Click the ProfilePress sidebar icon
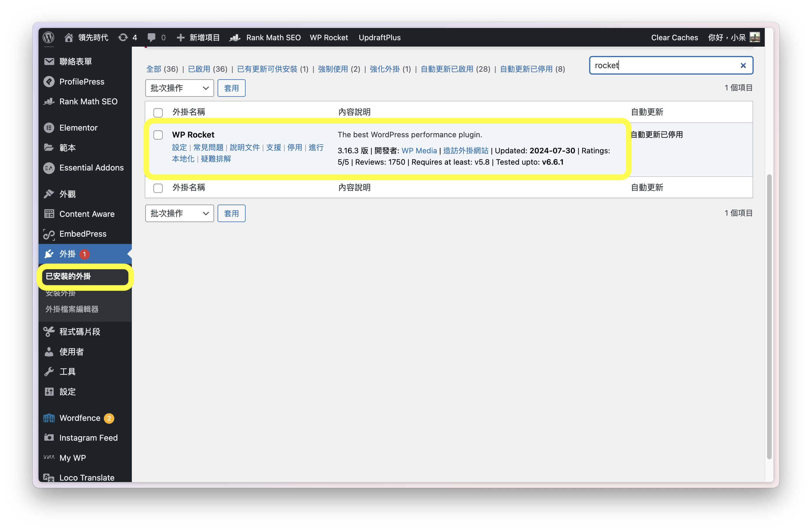Screen dimensions: 812x531 [49, 81]
